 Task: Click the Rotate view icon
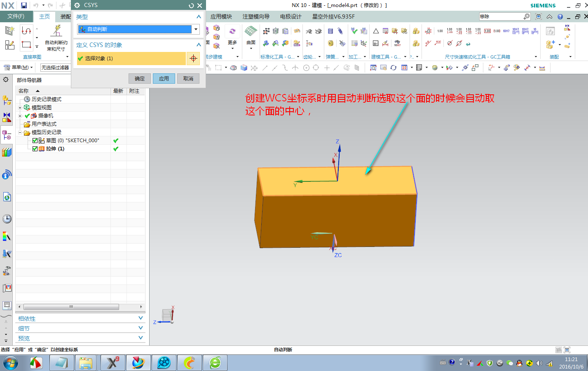(x=394, y=68)
